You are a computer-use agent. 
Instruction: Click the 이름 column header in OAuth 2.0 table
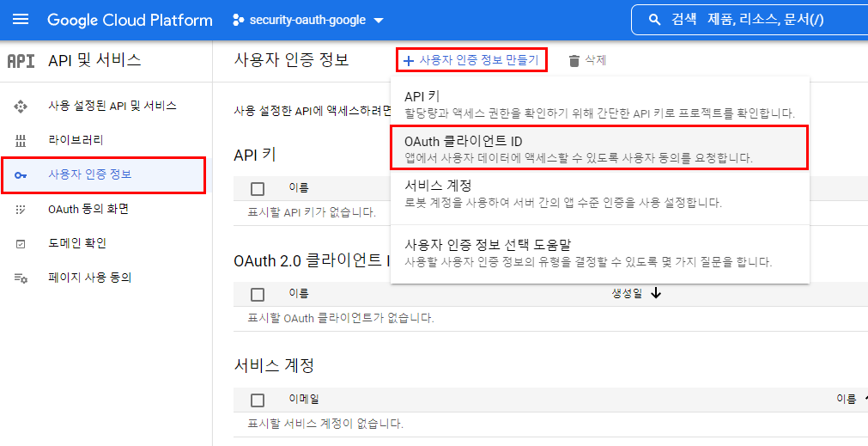coord(299,294)
